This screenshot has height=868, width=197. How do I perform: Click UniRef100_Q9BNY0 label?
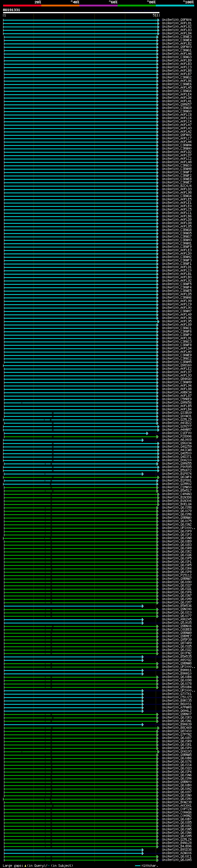pos(177,782)
